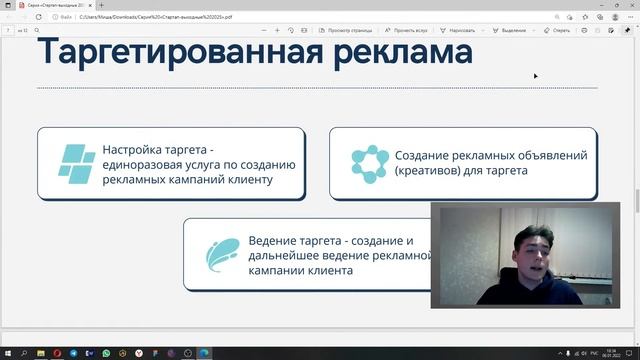Reload the browser page
Screen dimensions: 640x360
(39, 17)
